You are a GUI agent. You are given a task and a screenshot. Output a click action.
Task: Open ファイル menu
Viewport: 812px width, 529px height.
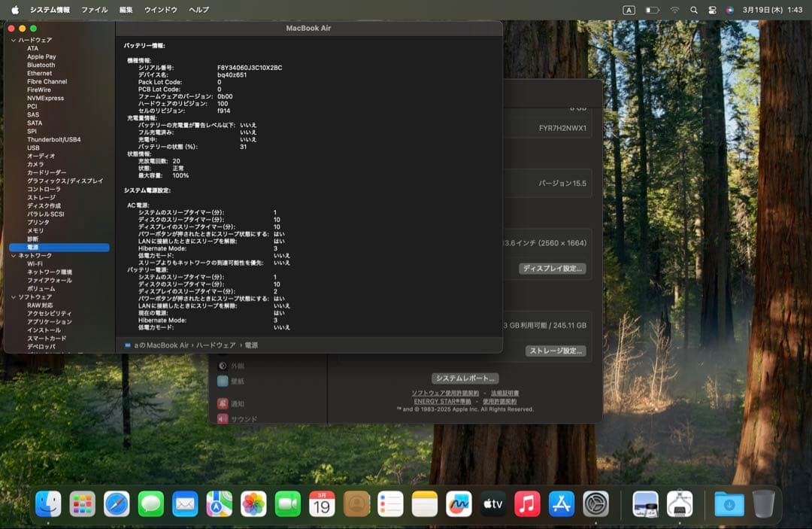click(x=94, y=10)
